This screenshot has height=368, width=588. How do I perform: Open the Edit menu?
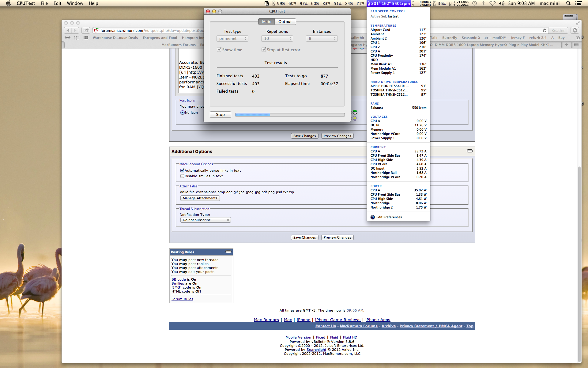[x=57, y=3]
